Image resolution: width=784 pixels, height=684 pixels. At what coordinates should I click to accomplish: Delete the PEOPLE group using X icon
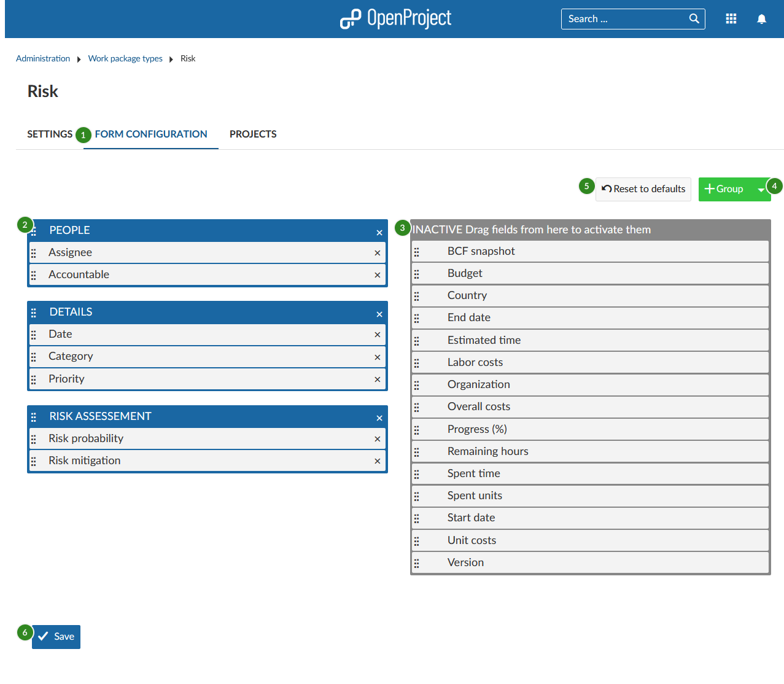coord(379,233)
